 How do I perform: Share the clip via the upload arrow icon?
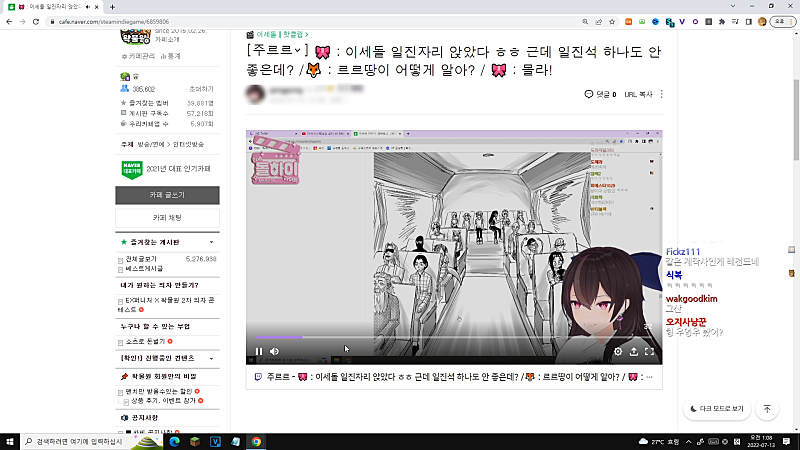point(634,351)
